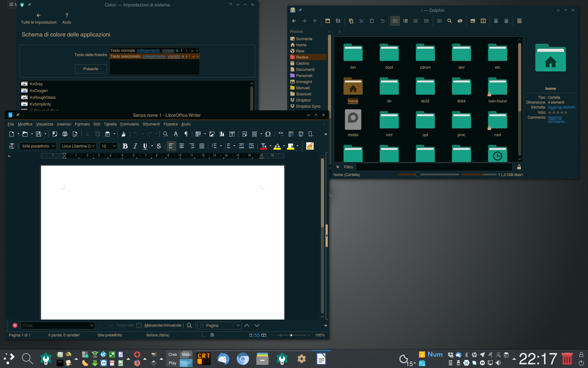Click Dolphin Cut scissors icon

(361, 21)
